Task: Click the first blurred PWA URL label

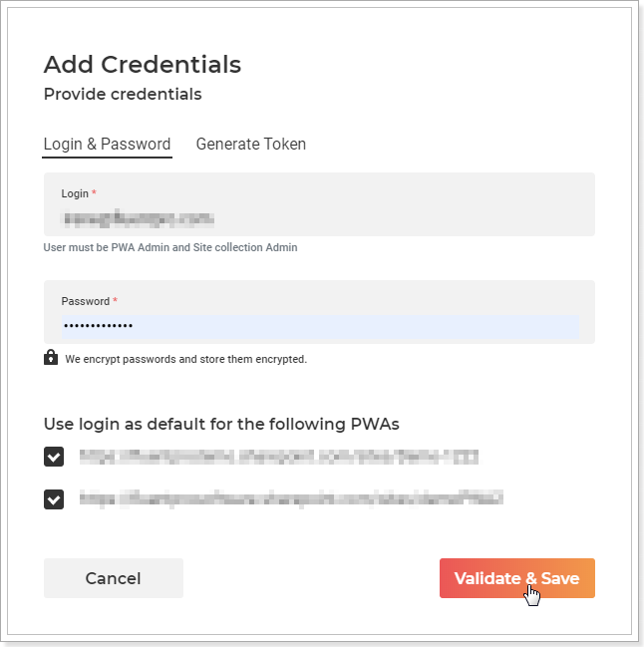Action: pyautogui.click(x=279, y=457)
